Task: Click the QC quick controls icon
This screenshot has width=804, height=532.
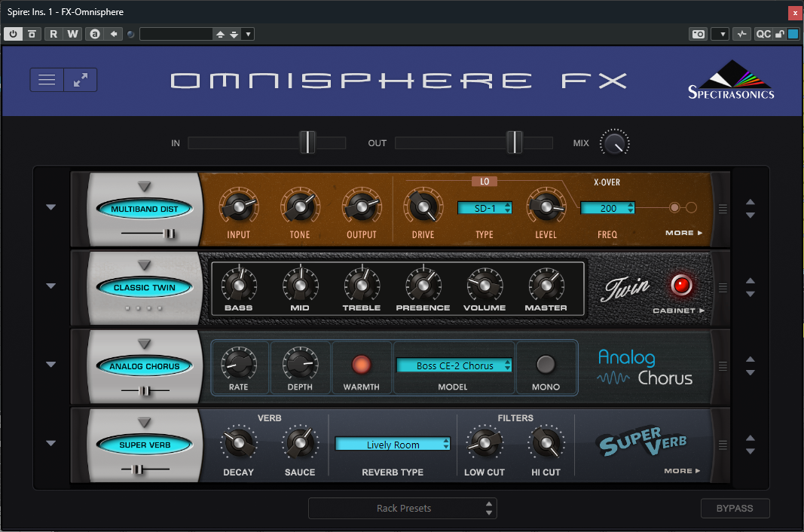Action: tap(763, 34)
